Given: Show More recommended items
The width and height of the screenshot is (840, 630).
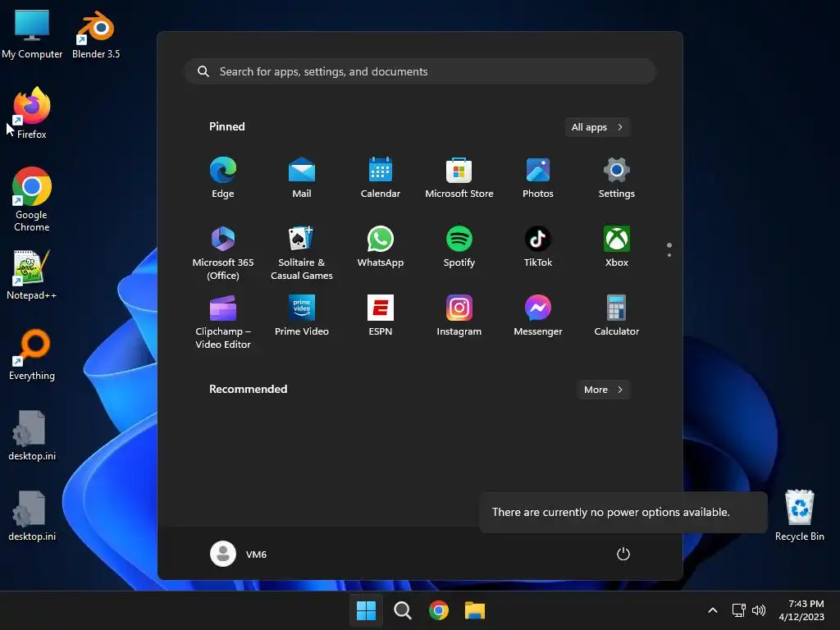Looking at the screenshot, I should pos(603,390).
